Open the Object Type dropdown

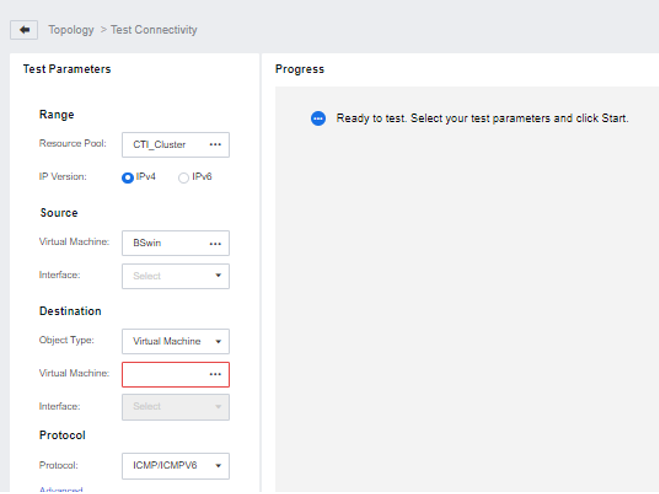176,341
